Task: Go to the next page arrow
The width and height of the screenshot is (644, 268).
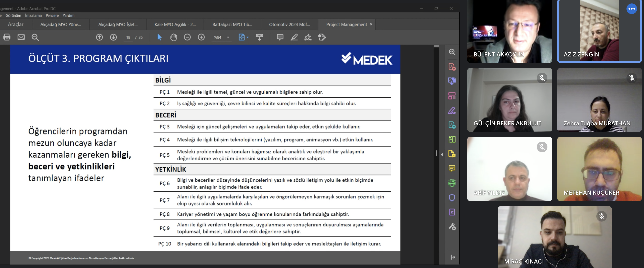Action: tap(113, 37)
